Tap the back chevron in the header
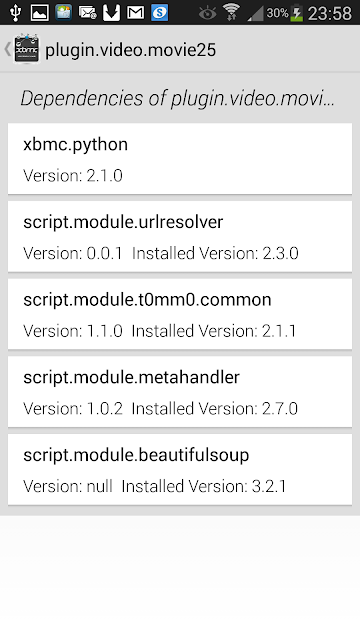 (7, 49)
